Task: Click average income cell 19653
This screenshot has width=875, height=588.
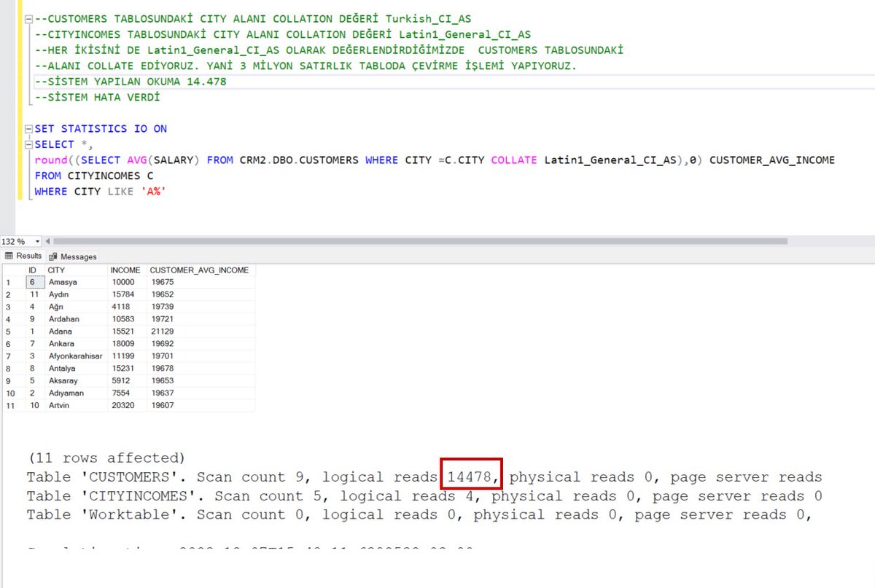Action: [201, 381]
